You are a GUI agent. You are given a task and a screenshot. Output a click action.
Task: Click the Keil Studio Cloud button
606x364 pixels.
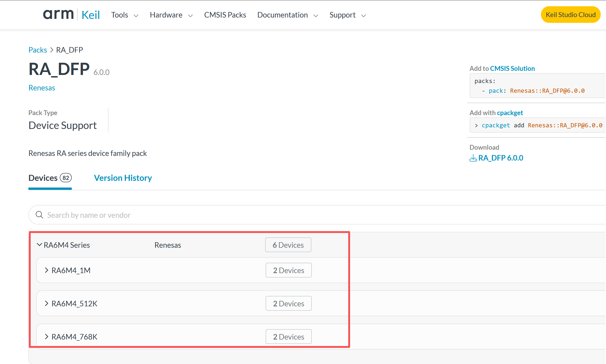coord(570,15)
